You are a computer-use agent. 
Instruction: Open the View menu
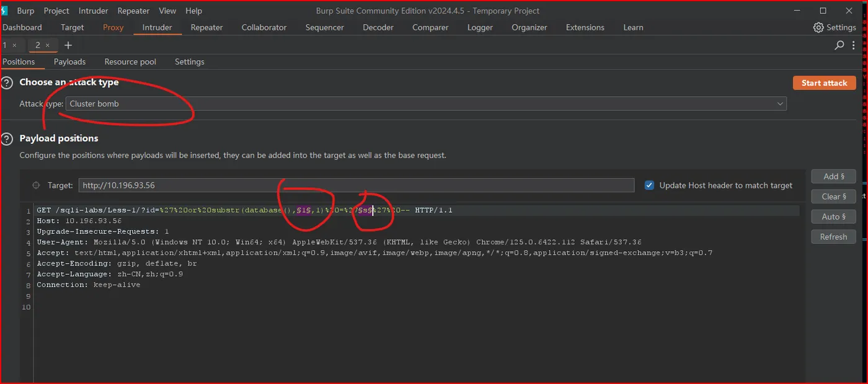coord(167,11)
